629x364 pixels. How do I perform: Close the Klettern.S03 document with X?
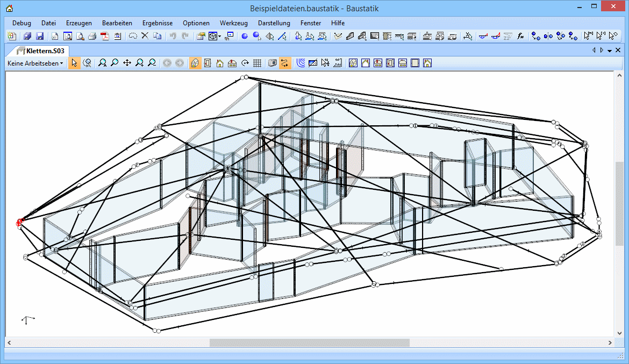coord(618,50)
